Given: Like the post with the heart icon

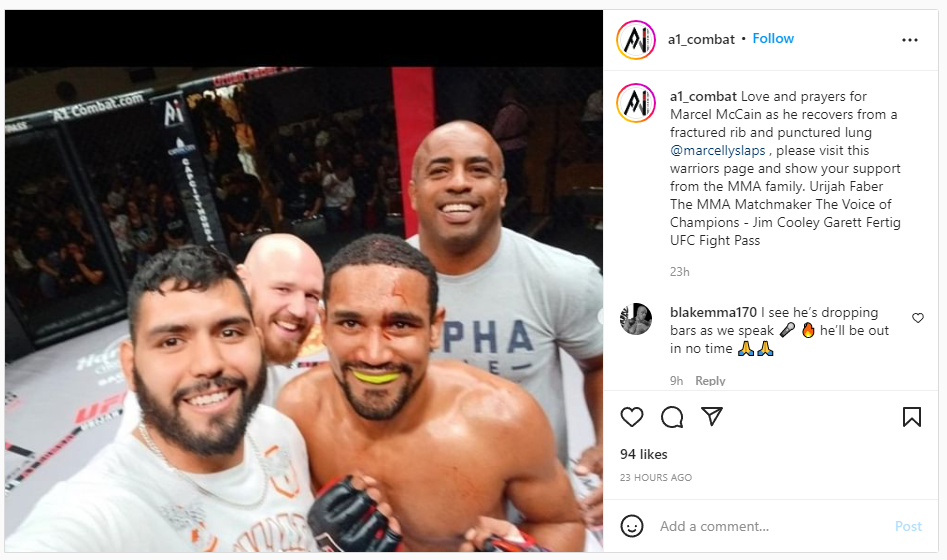Looking at the screenshot, I should (x=632, y=417).
